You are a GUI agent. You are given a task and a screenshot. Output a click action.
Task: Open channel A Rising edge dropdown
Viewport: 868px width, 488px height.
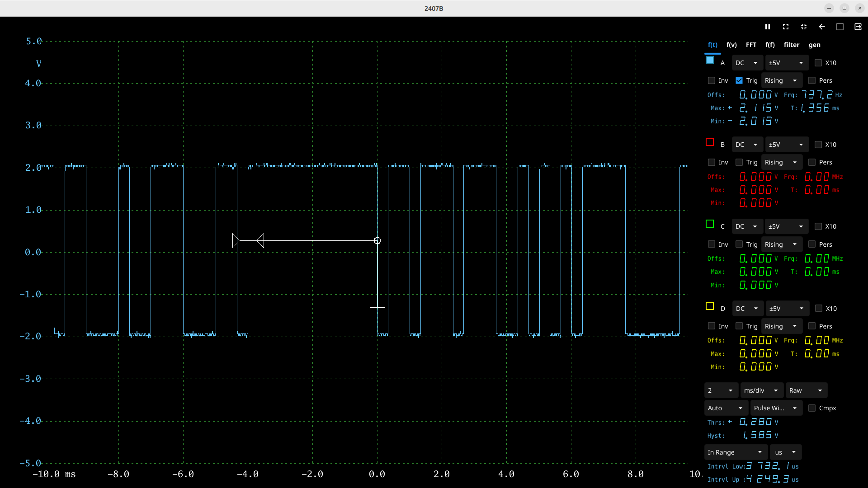(x=782, y=80)
